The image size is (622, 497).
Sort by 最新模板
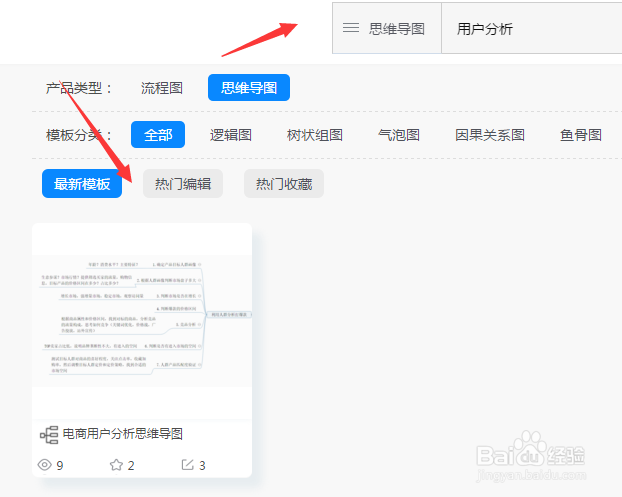tap(82, 184)
